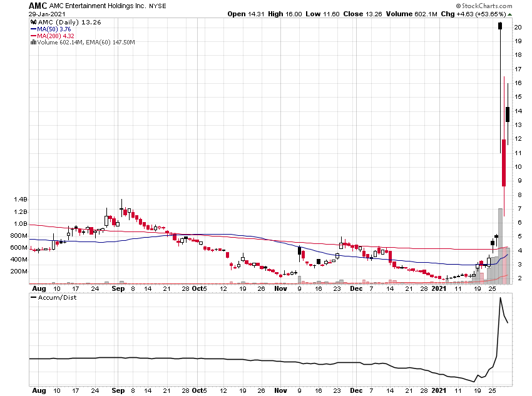Click the 1.0B volume axis label

[21, 223]
